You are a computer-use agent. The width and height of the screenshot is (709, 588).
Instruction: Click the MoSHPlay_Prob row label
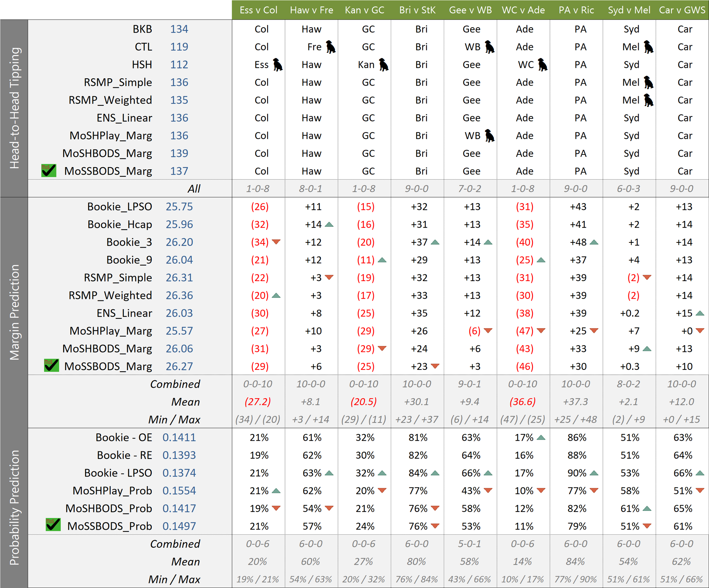[112, 490]
